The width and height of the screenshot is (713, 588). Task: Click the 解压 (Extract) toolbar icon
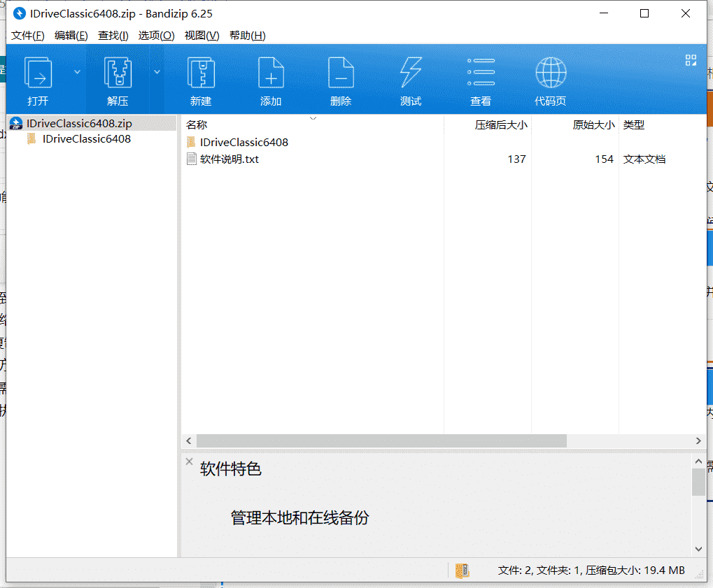(x=118, y=73)
